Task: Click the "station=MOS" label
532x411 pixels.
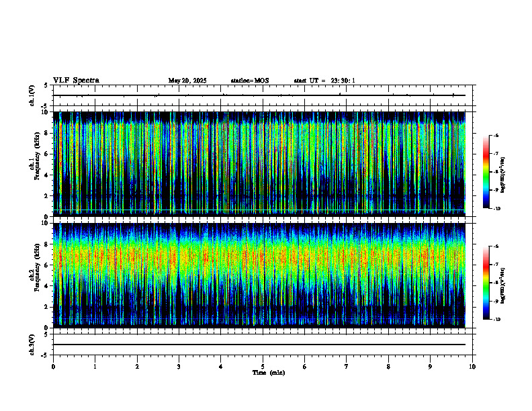Action: [250, 81]
